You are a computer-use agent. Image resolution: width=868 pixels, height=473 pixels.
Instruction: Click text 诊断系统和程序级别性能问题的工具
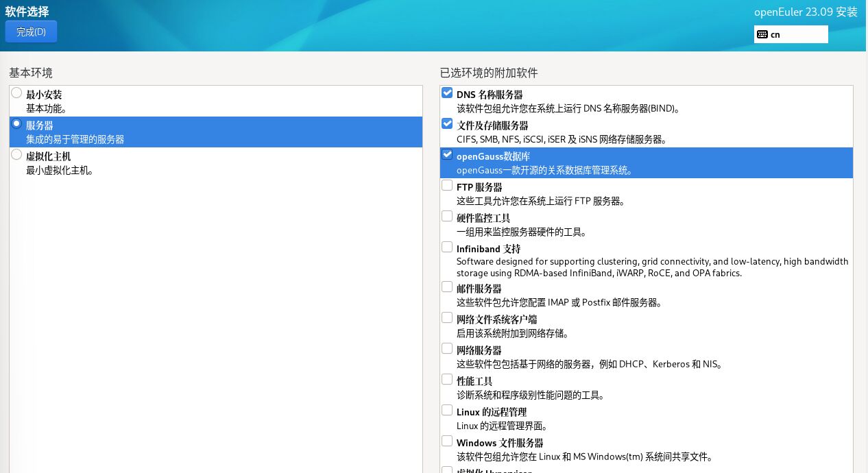click(531, 395)
